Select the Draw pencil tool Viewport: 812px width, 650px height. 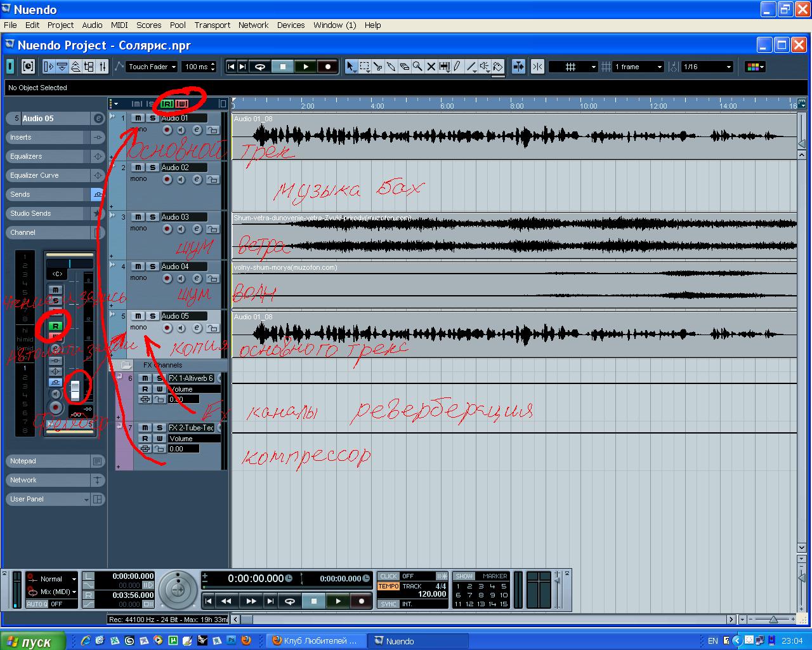[457, 67]
